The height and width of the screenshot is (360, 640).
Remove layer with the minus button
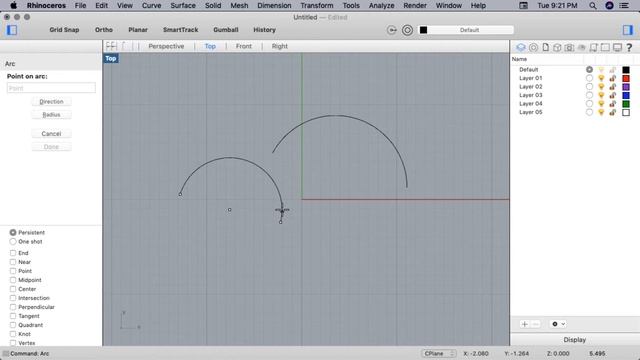536,324
